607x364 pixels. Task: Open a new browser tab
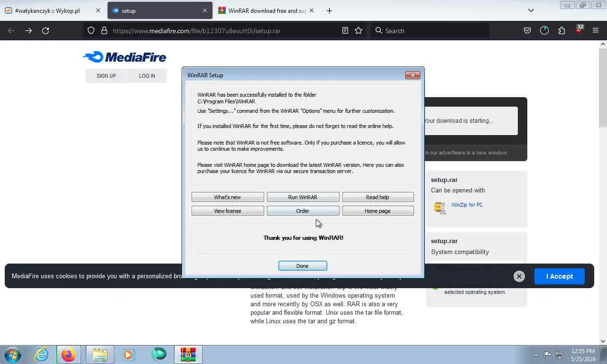point(330,10)
